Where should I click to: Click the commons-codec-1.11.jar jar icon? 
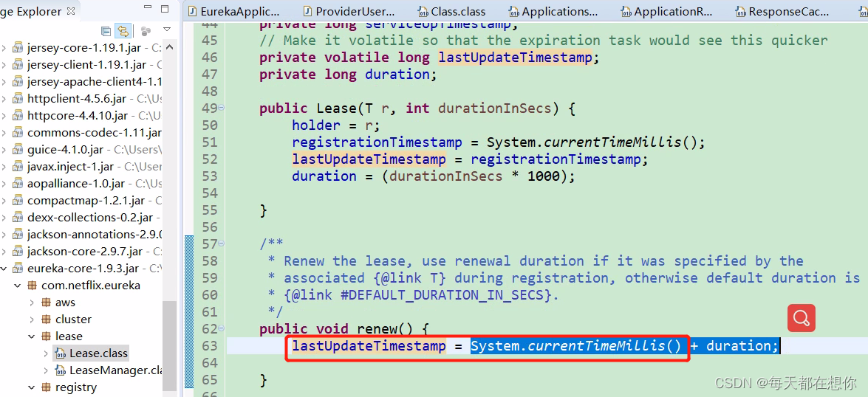pyautogui.click(x=18, y=133)
